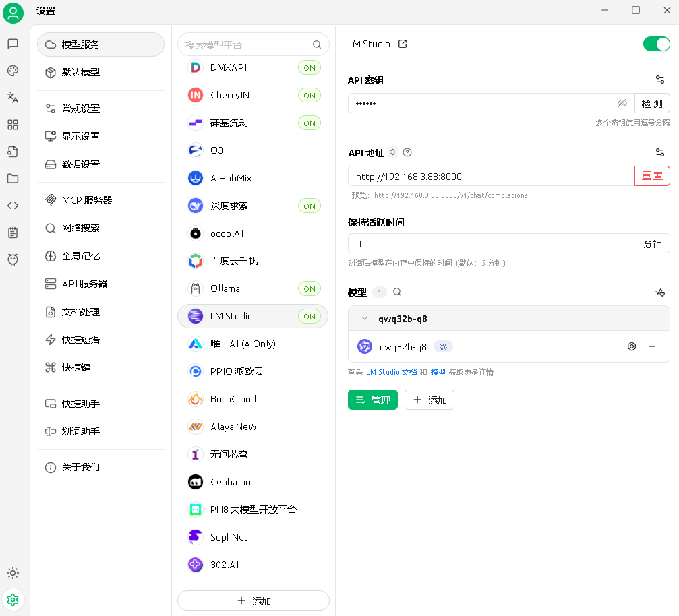Run model health check icon
The image size is (679, 616).
point(660,292)
